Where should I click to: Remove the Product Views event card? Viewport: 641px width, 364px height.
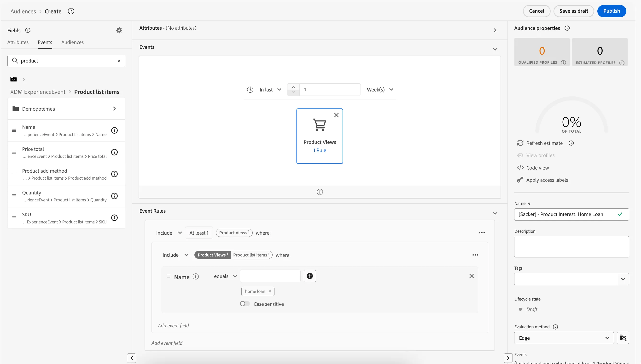336,115
